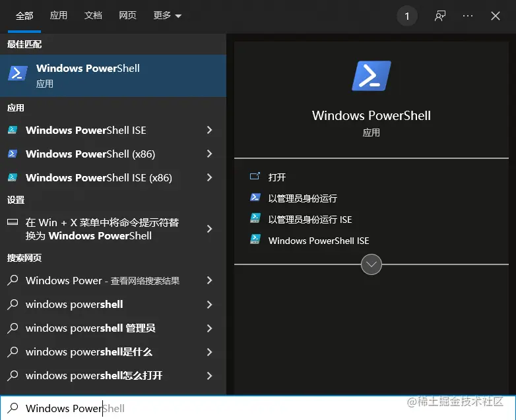This screenshot has width=516, height=420.
Task: Click the ISE icon beside Windows PowerShell ISE action
Action: 255,239
